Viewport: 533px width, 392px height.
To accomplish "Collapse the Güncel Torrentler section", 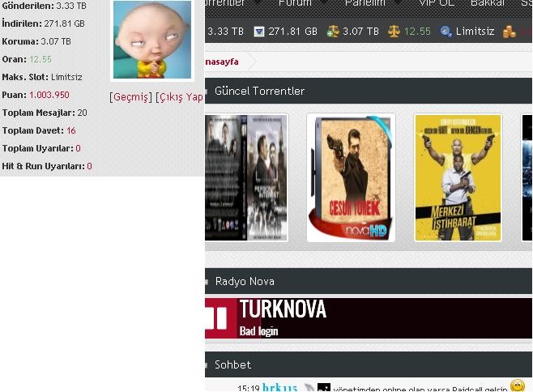I will [x=207, y=91].
